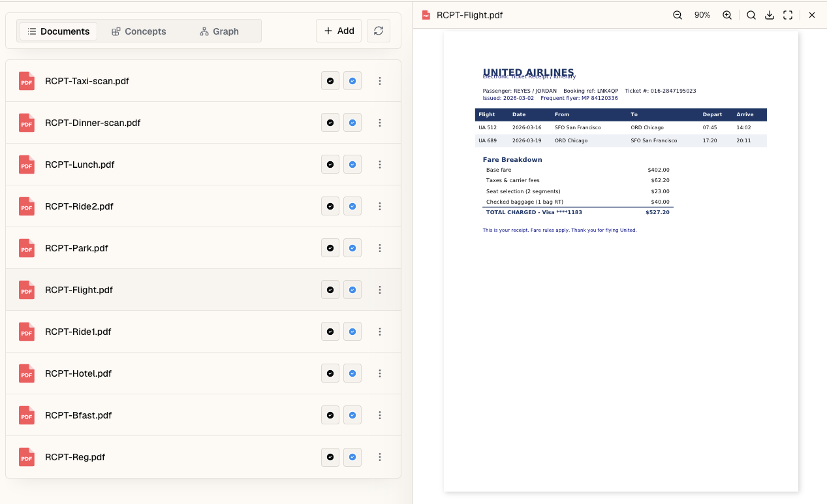Click blue verified icon for RCPT-Ride2.pdf
The width and height of the screenshot is (827, 504).
tap(352, 206)
